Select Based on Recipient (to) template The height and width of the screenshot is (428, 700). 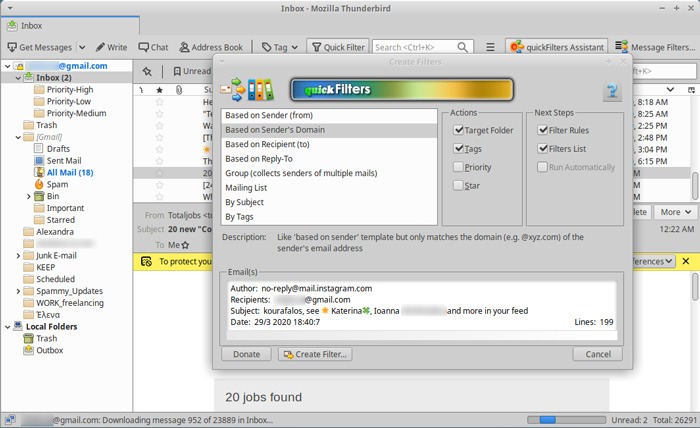[x=329, y=144]
